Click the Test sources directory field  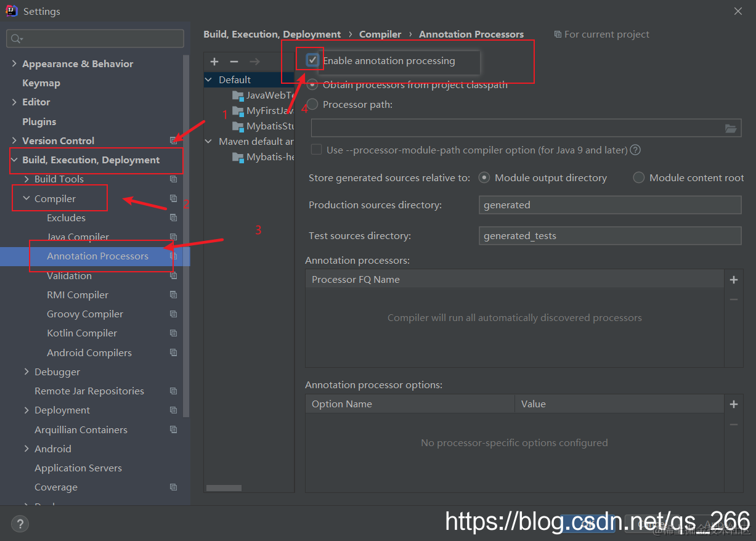(610, 235)
